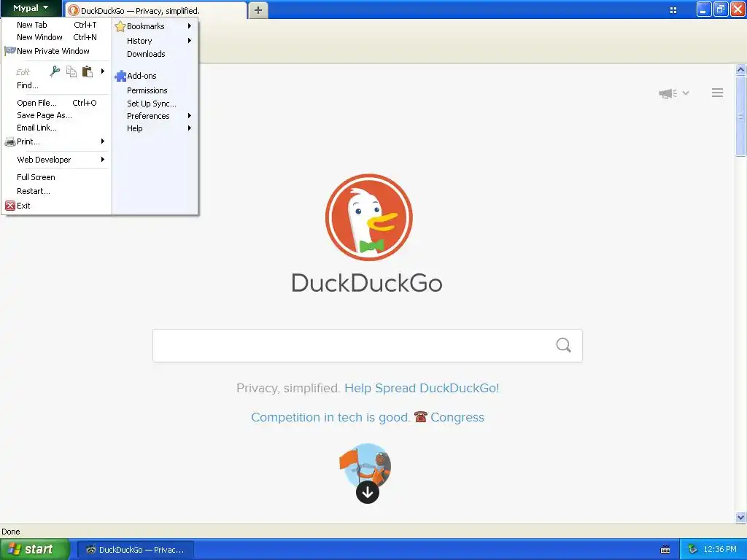Screen dimensions: 747x560
Task: Select Find... menu entry
Action: [x=56, y=85]
